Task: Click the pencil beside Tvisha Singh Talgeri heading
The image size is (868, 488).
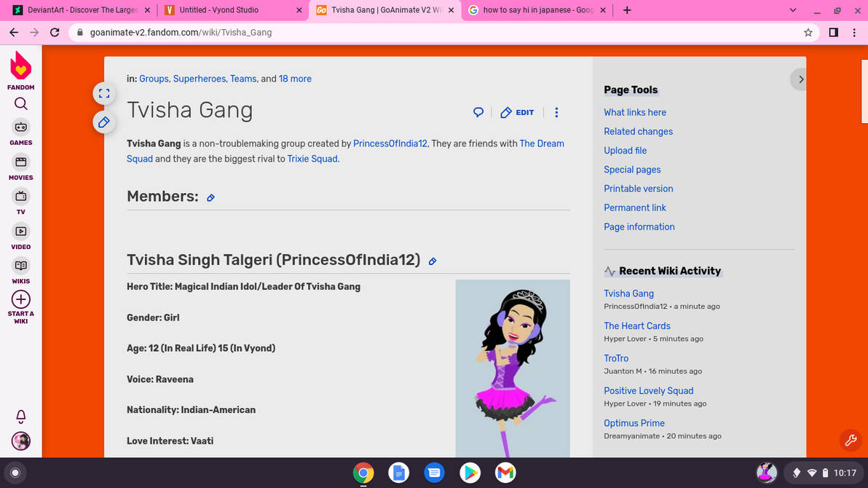Action: click(x=433, y=261)
